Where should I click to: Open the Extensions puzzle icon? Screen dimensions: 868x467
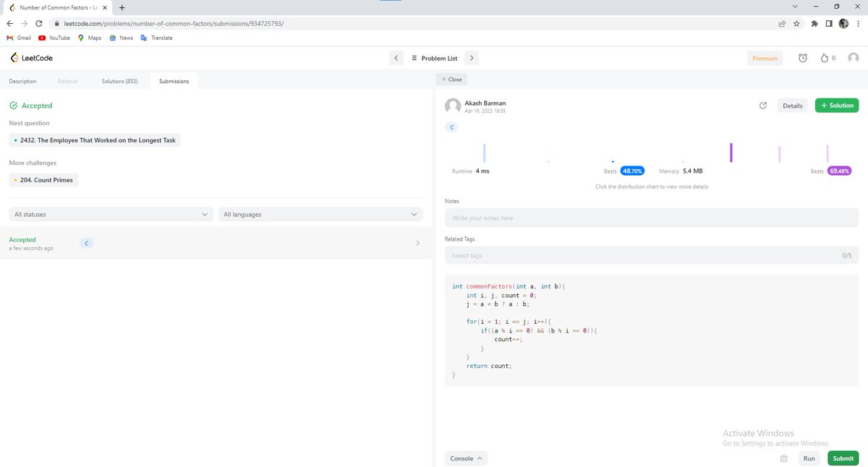815,23
